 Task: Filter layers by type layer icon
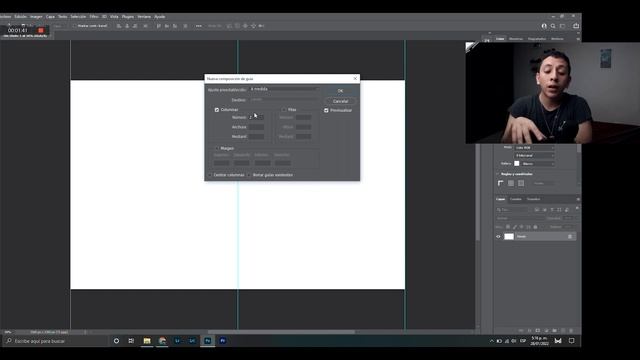(x=552, y=209)
